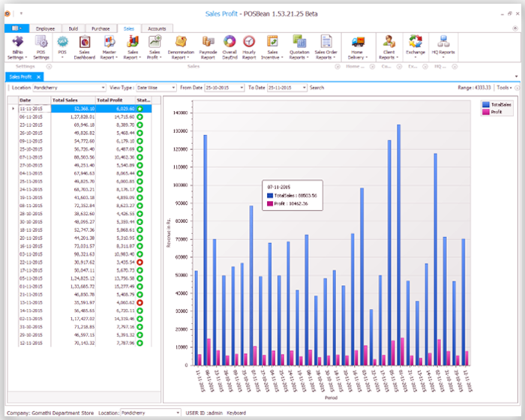Toggle the TotalSales legend color swatch
The height and width of the screenshot is (420, 525).
pos(486,105)
